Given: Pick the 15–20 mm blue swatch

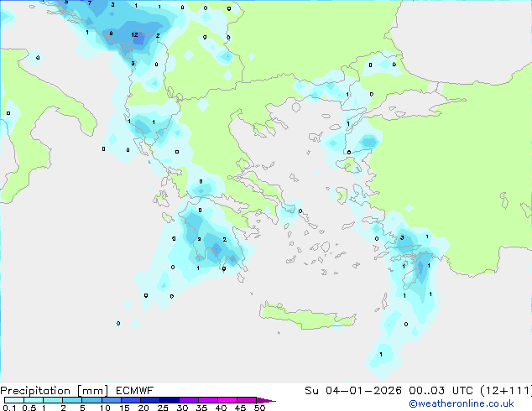Looking at the screenshot, I should (x=131, y=400).
